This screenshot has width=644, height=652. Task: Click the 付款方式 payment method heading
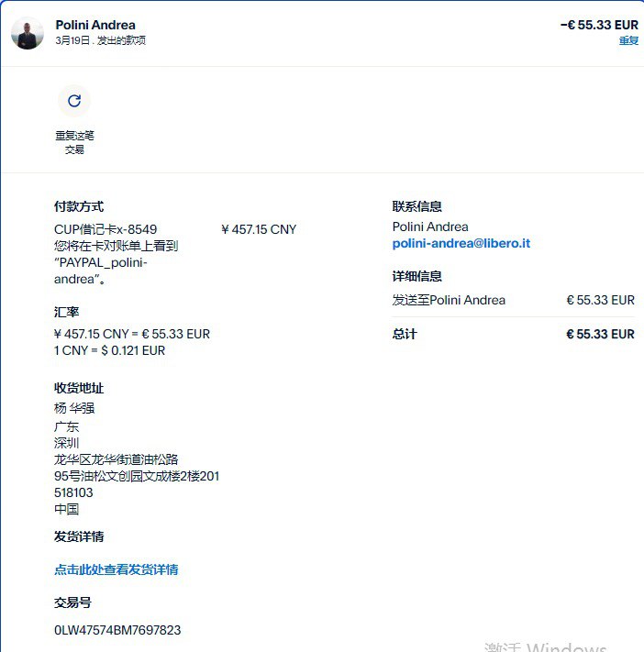[x=79, y=206]
